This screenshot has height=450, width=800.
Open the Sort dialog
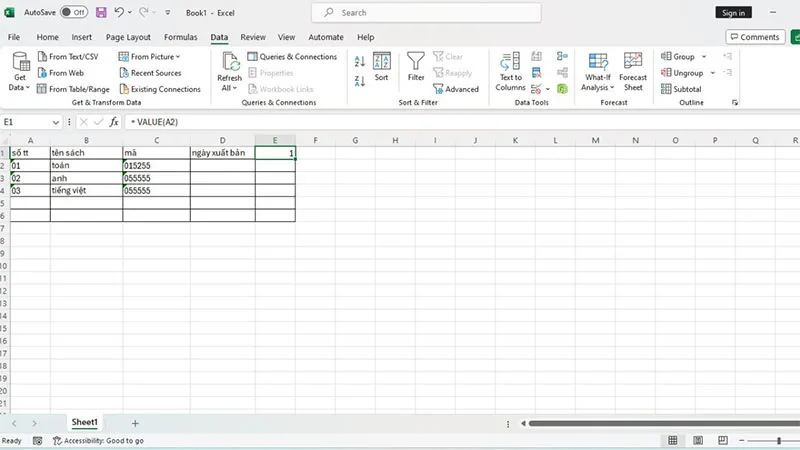[x=382, y=67]
